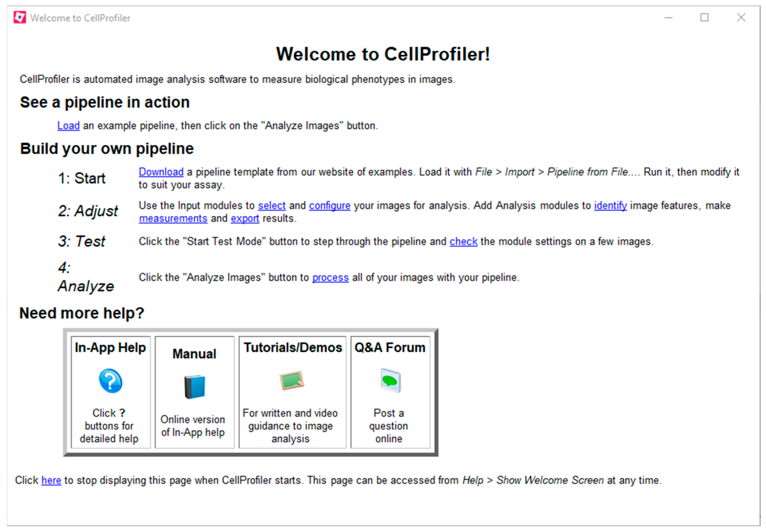Click the Load example pipeline link

tap(68, 126)
